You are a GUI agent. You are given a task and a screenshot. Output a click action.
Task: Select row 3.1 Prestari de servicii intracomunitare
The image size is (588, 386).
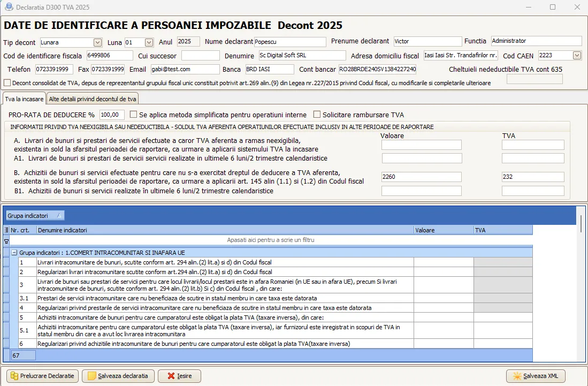pyautogui.click(x=275, y=298)
